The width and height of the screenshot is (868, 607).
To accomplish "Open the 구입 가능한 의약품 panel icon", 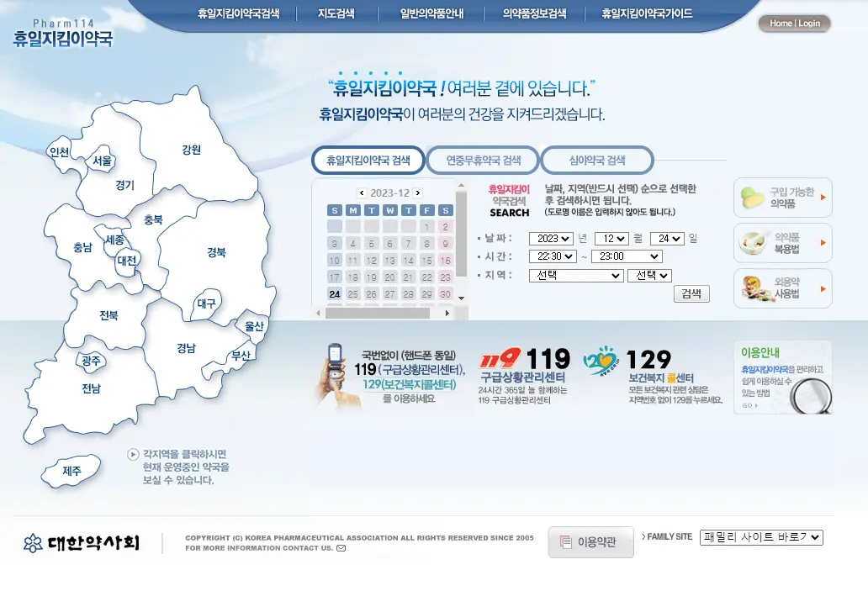I will [751, 197].
